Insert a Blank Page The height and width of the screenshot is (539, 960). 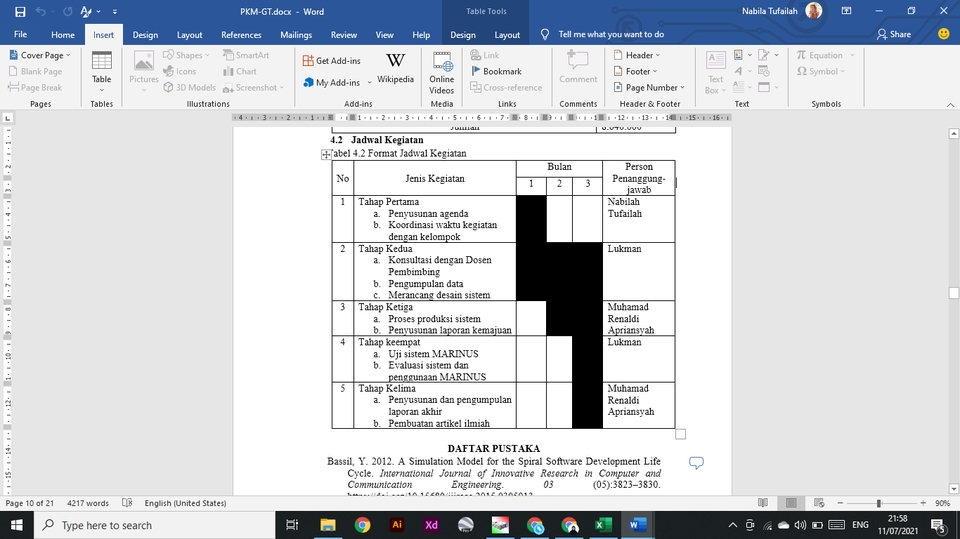coord(36,71)
